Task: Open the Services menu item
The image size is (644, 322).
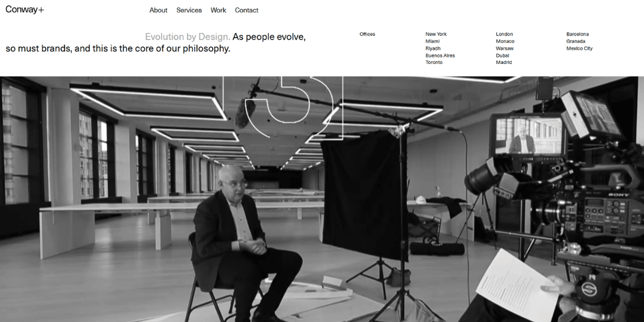Action: 189,10
